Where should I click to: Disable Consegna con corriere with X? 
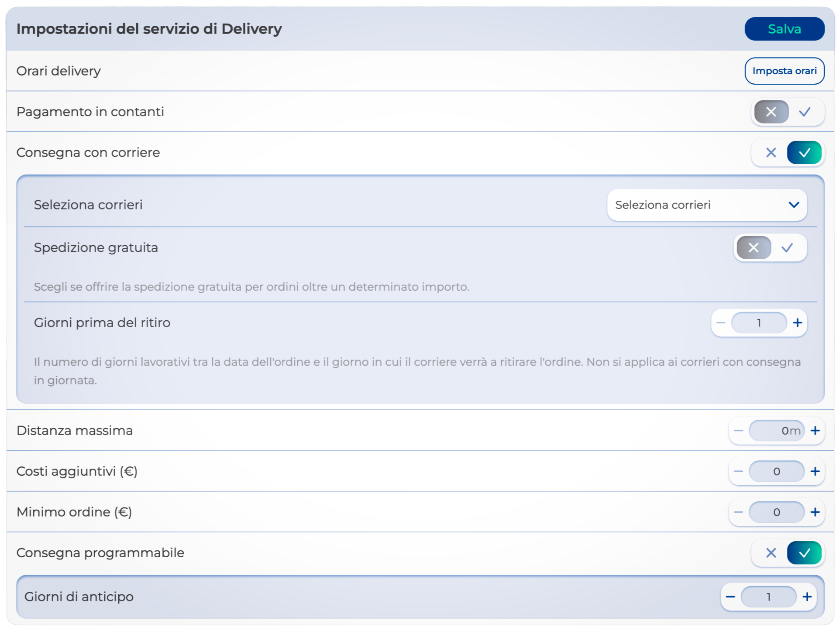pyautogui.click(x=771, y=153)
